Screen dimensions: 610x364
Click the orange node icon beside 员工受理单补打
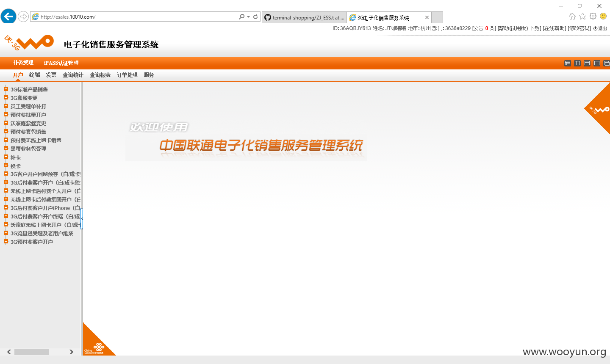[6, 106]
